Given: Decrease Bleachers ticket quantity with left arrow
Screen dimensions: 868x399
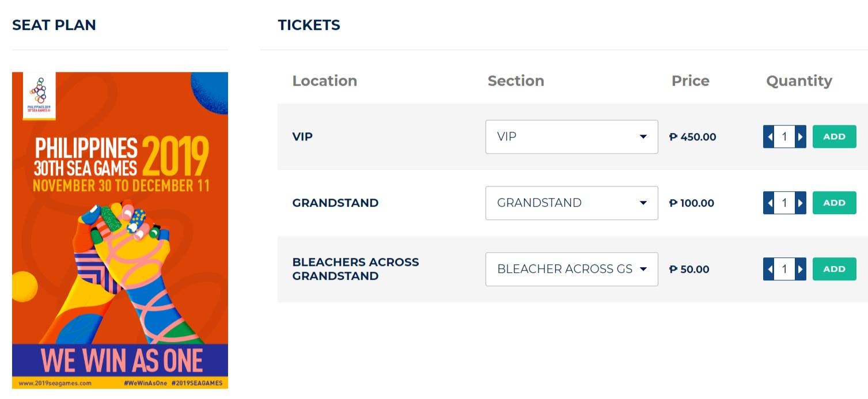Looking at the screenshot, I should pos(769,269).
